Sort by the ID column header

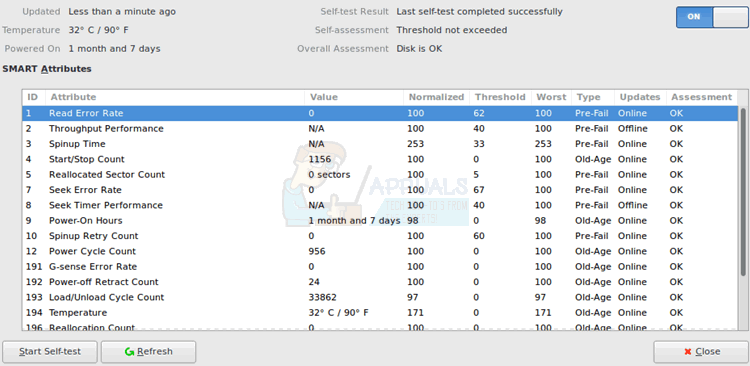(x=33, y=97)
